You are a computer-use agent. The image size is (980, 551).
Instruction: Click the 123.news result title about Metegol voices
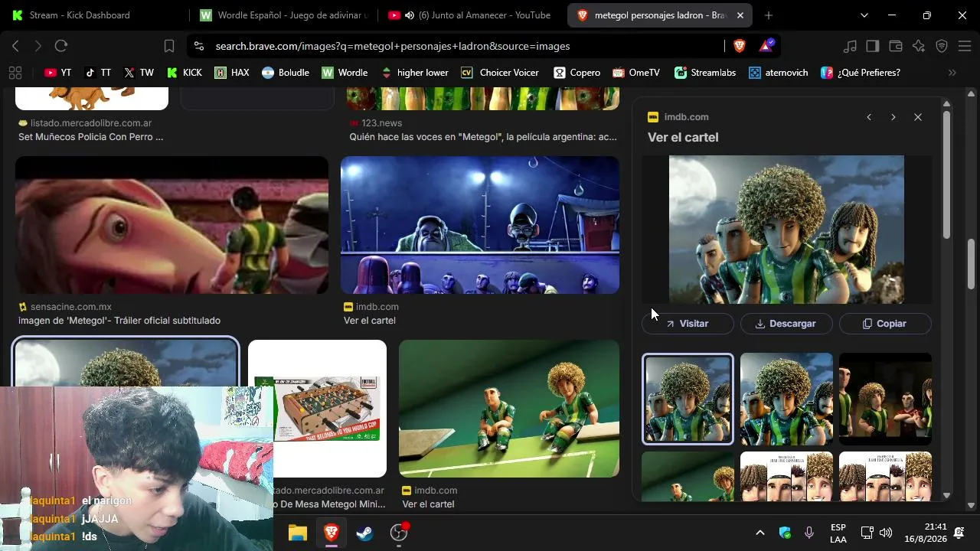483,137
